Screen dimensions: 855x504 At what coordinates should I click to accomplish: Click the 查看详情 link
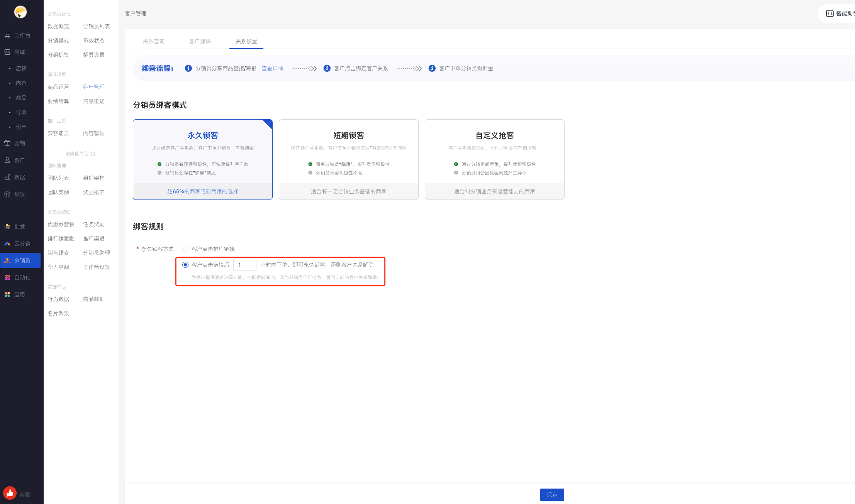click(x=272, y=68)
